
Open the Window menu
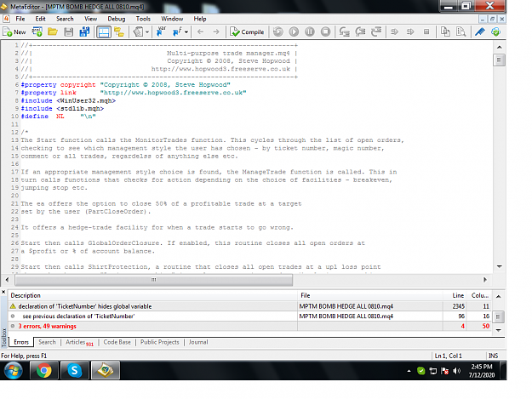tap(172, 19)
